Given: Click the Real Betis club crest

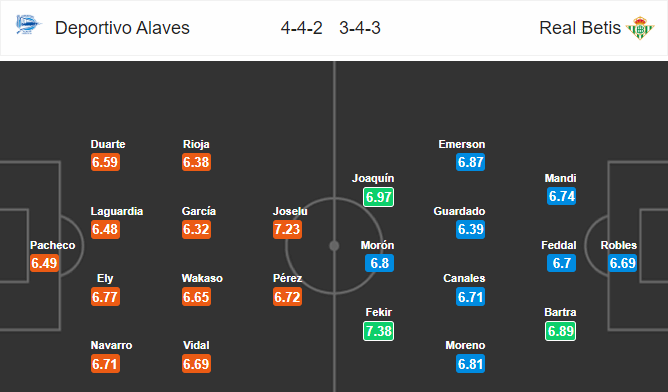Looking at the screenshot, I should [x=639, y=28].
